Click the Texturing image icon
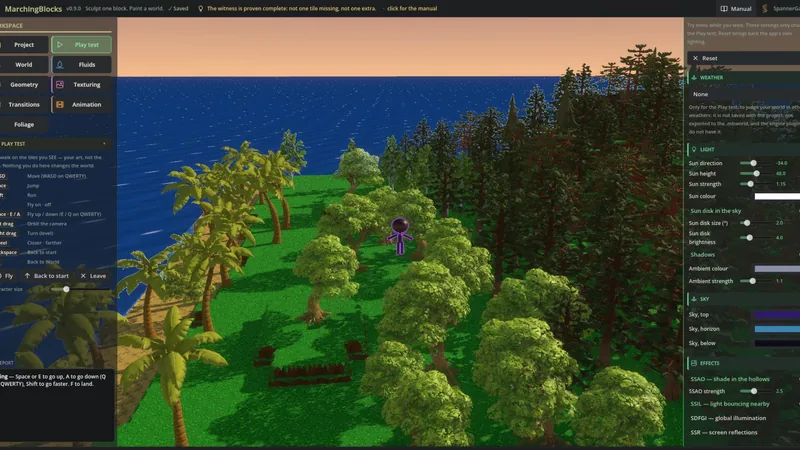The image size is (800, 450). click(x=60, y=85)
